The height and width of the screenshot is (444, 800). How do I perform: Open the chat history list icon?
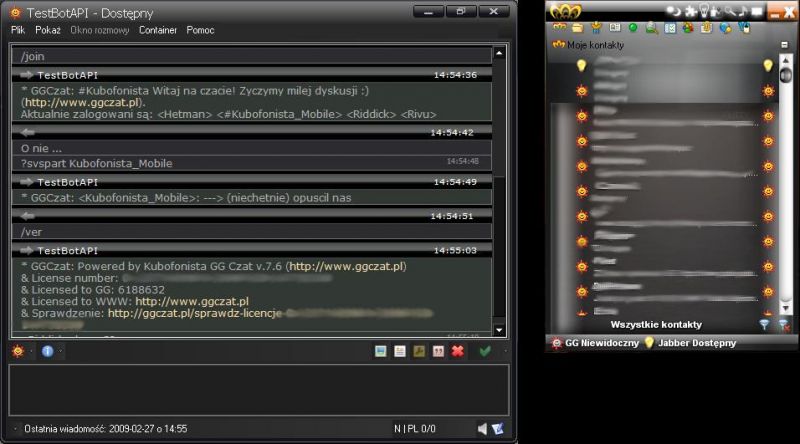point(400,351)
